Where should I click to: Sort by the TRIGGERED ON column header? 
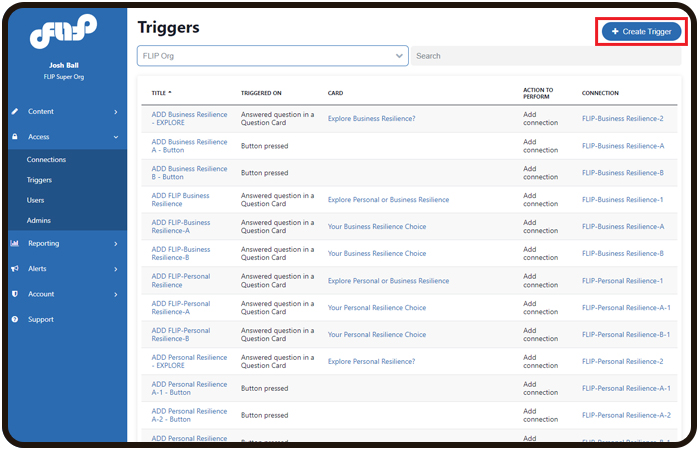pyautogui.click(x=261, y=93)
